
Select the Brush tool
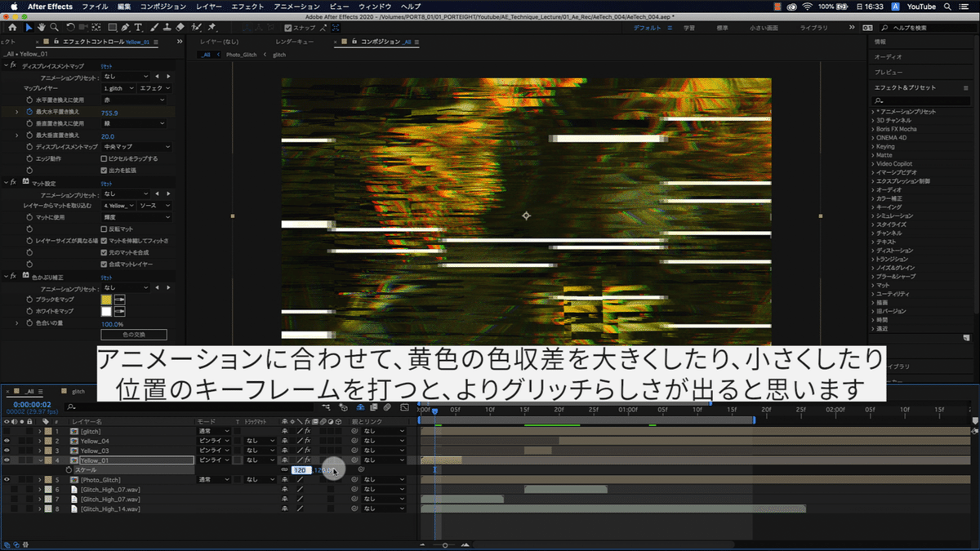[x=154, y=27]
